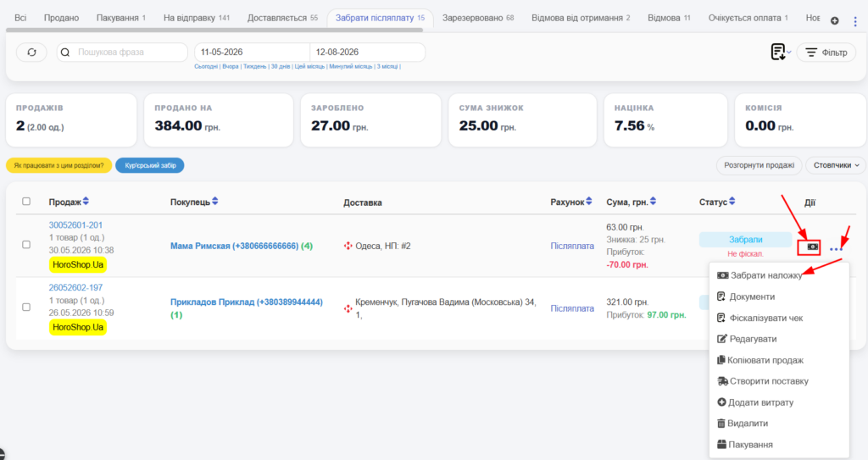
Task: Sort by Статус column arrows
Action: coord(732,202)
